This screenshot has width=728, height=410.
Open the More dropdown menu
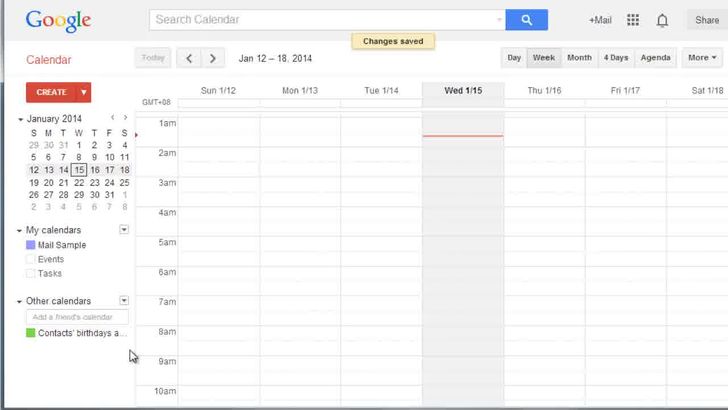tap(703, 58)
